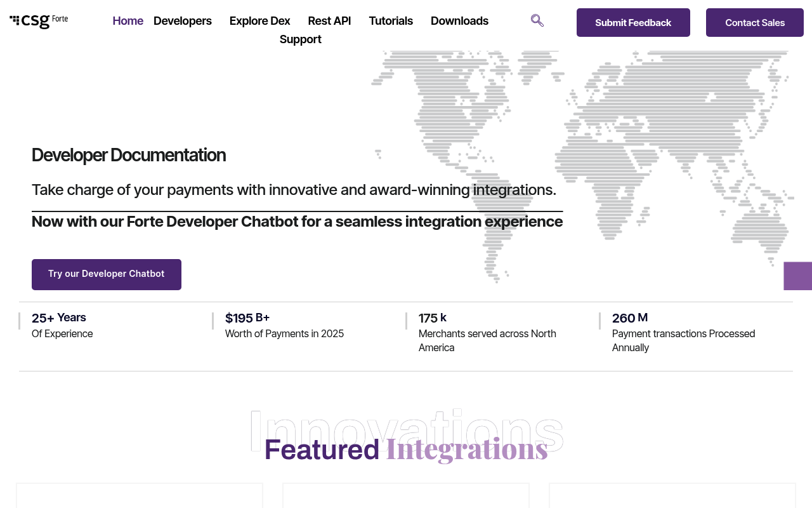Image resolution: width=812 pixels, height=508 pixels.
Task: Open the Tutorials menu
Action: (x=391, y=21)
